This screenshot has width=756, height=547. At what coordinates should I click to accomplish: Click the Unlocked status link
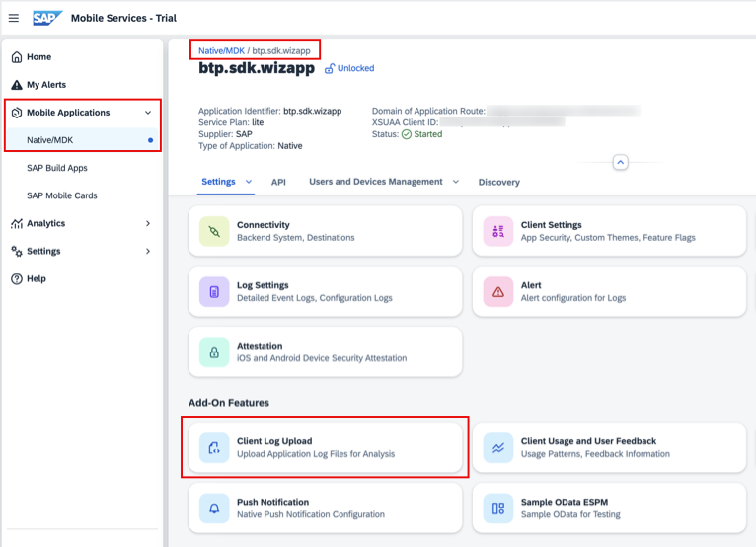tap(356, 68)
